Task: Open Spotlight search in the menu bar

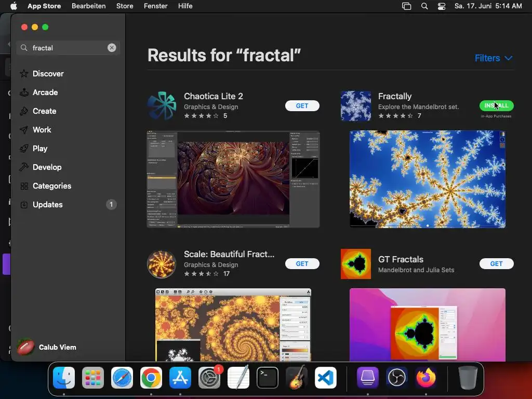Action: click(x=424, y=6)
